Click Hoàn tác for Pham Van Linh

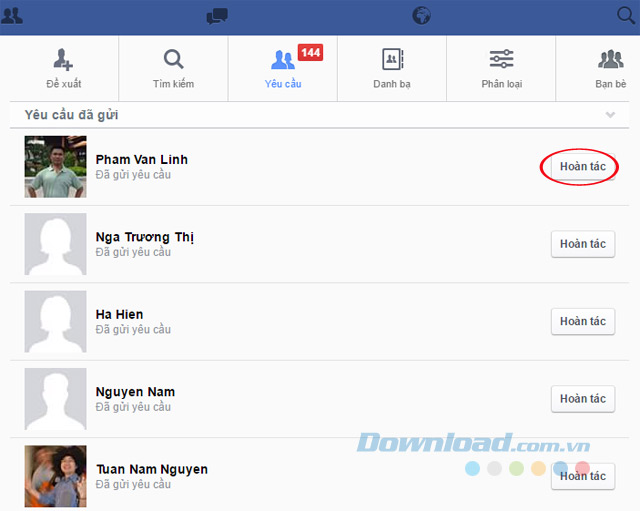(x=583, y=167)
